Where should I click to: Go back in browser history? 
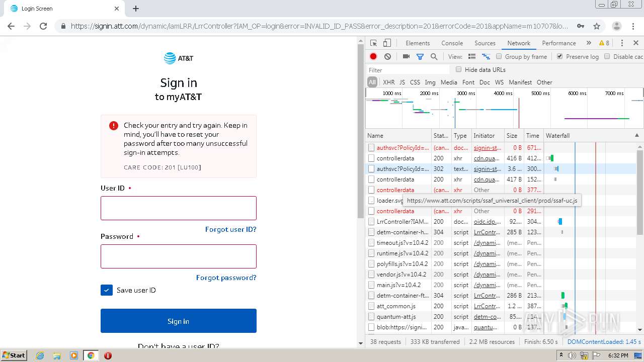pyautogui.click(x=11, y=26)
